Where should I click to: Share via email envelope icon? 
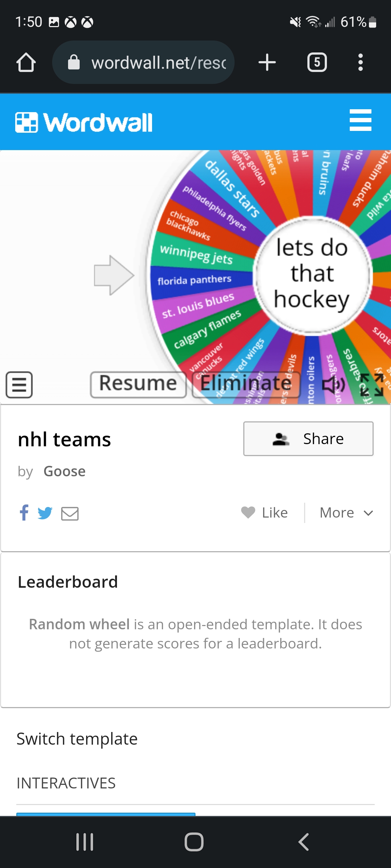point(70,513)
